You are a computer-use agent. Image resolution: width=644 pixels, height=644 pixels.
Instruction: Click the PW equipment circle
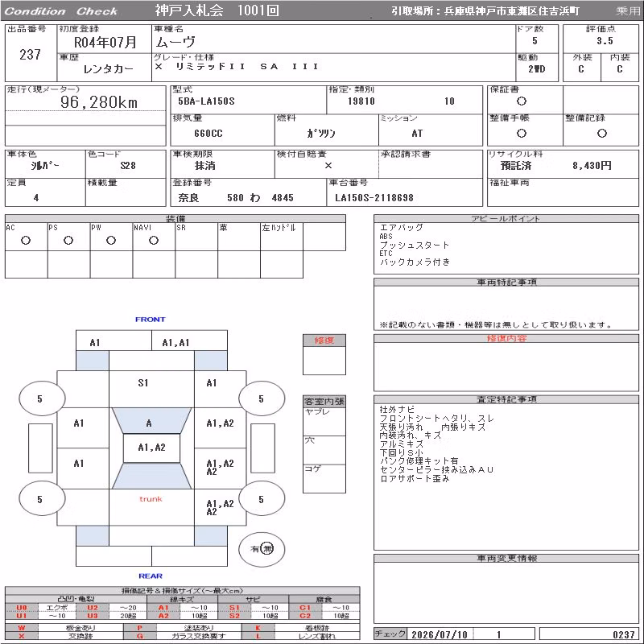point(111,240)
